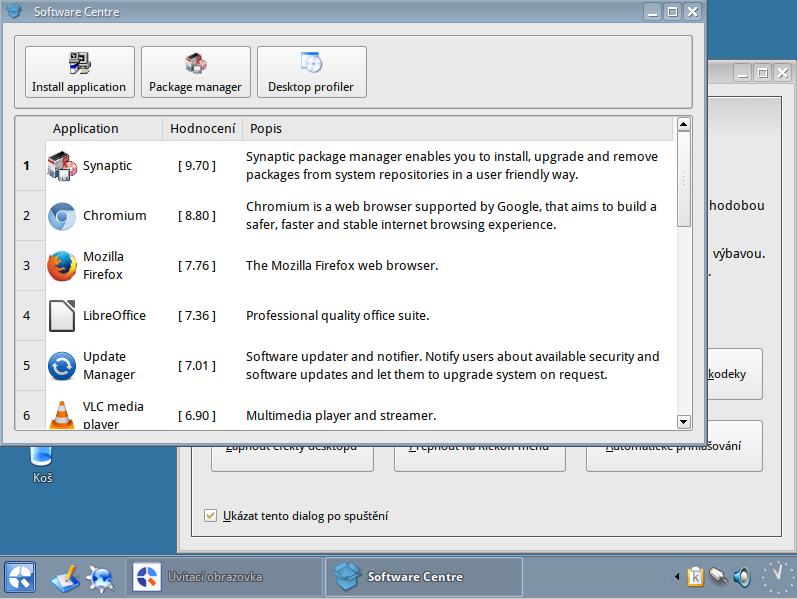The height and width of the screenshot is (599, 797).
Task: Click the globe network taskbar launcher icon
Action: [x=101, y=578]
